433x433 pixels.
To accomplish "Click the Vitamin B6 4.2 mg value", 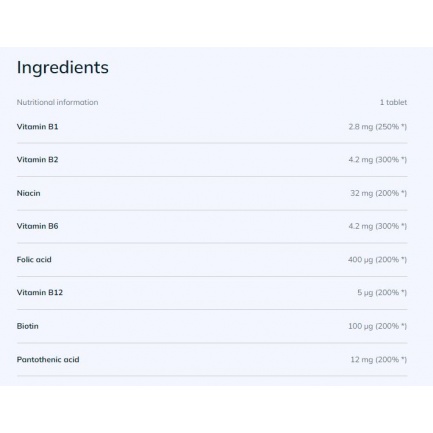I will click(378, 226).
